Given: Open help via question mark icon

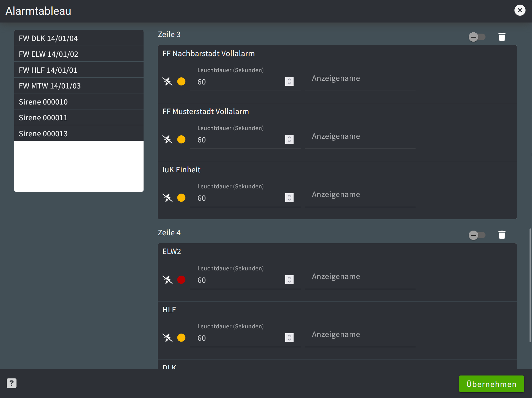Looking at the screenshot, I should pyautogui.click(x=12, y=383).
